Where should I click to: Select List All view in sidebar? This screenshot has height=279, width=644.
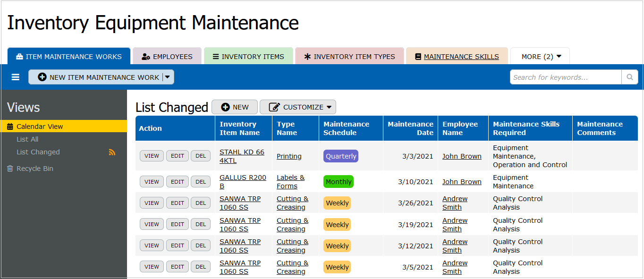[27, 139]
